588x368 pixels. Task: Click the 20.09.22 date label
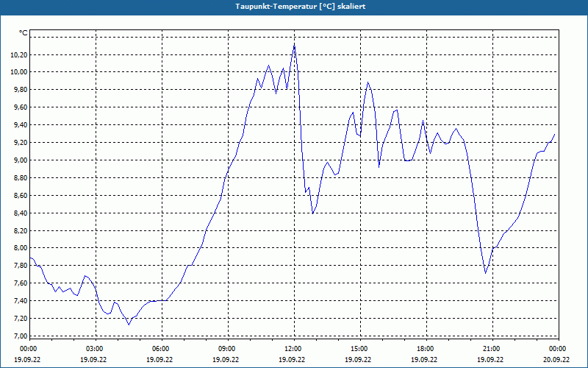[x=556, y=359]
